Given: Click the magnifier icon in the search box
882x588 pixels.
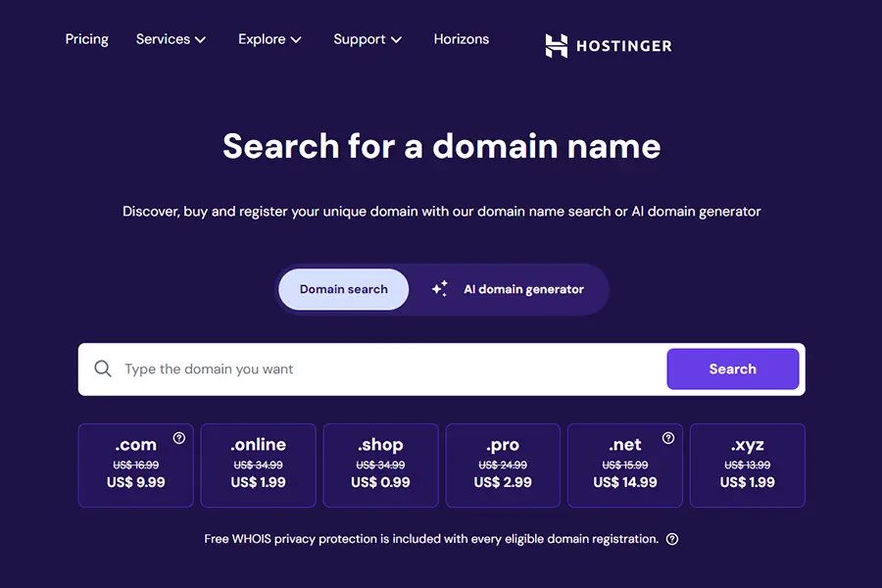Looking at the screenshot, I should point(103,369).
